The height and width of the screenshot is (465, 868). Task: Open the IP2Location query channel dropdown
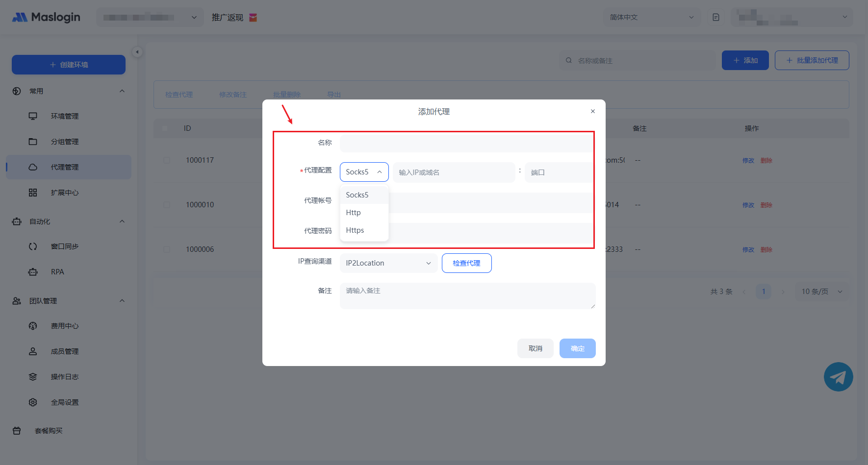[x=388, y=263]
